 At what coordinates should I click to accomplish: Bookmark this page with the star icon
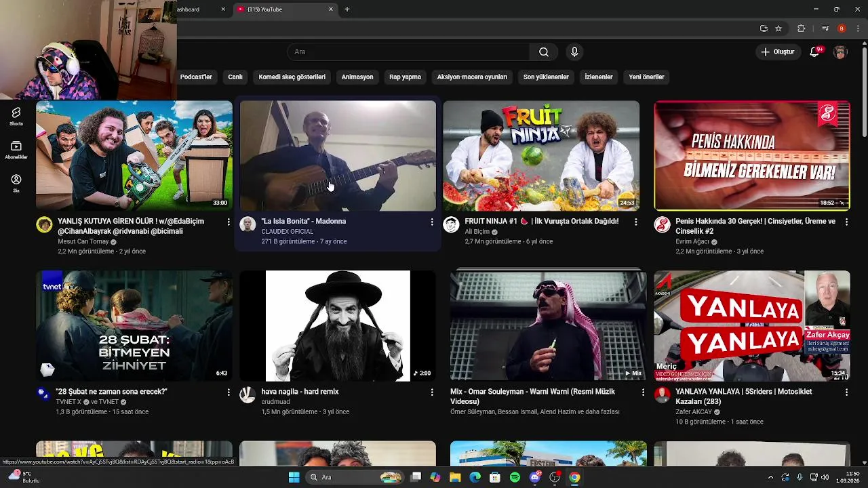point(778,28)
